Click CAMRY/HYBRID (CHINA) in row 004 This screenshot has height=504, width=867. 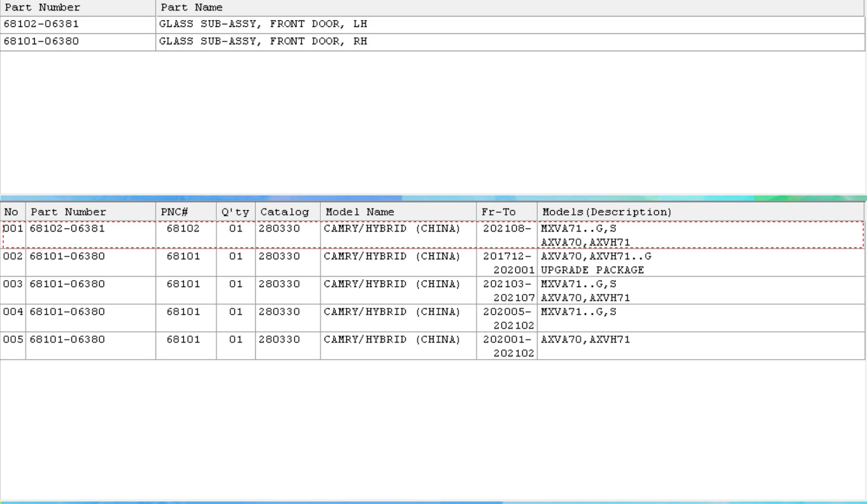tap(393, 311)
